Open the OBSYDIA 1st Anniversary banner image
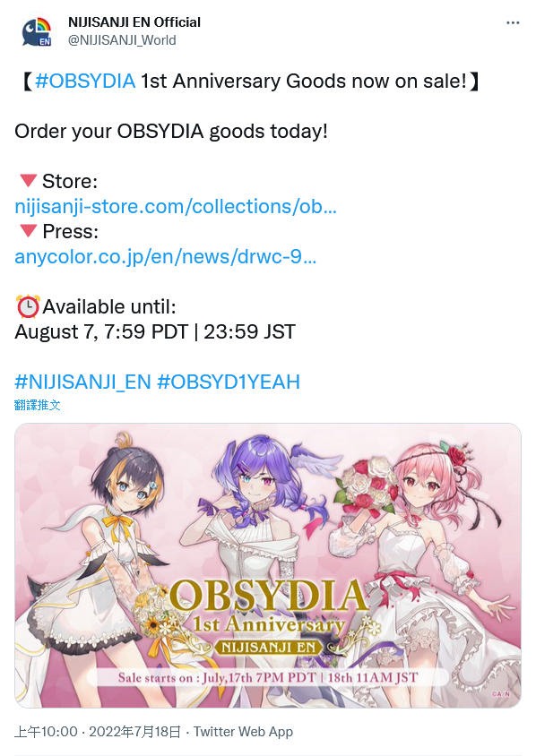This screenshot has width=536, height=756. pos(268,565)
